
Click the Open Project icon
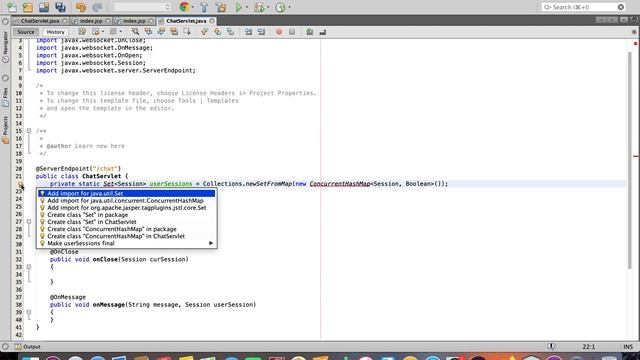[44, 7]
